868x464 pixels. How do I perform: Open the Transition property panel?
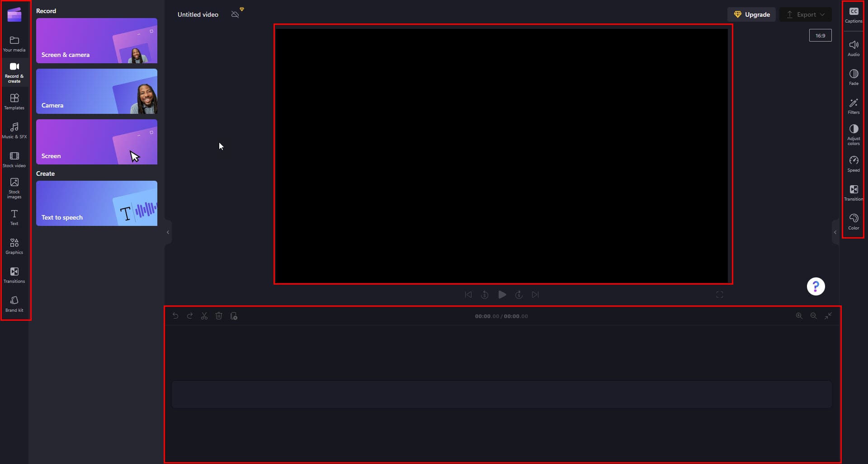854,192
